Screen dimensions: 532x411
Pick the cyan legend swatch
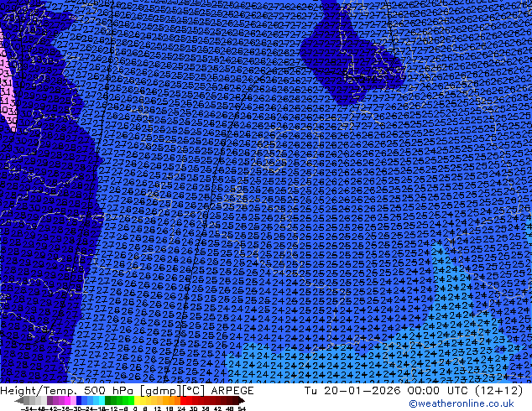click(x=102, y=400)
